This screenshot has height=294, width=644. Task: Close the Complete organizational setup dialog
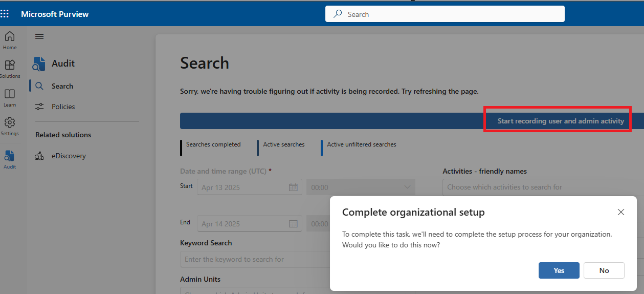pyautogui.click(x=620, y=212)
